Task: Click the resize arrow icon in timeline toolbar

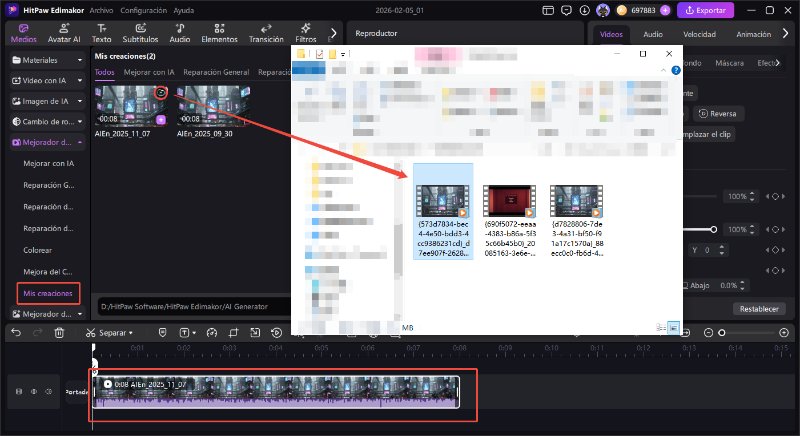Action: pyautogui.click(x=255, y=332)
